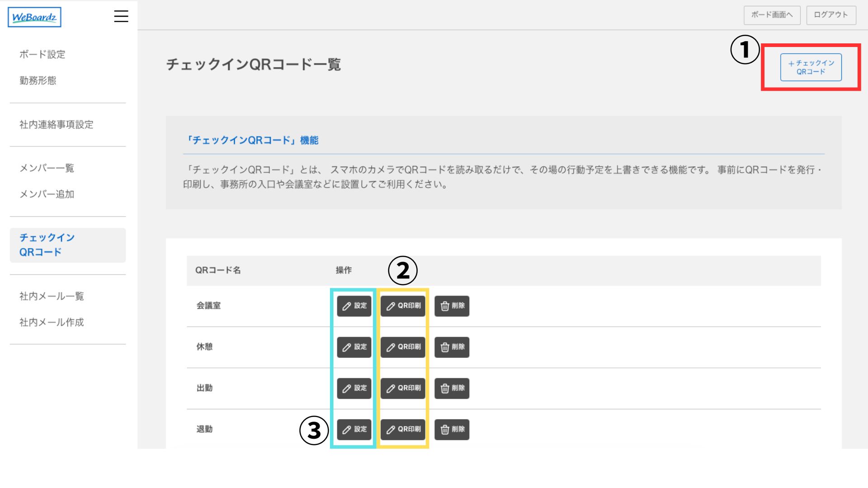Click 「チェックインQRコード」機能 heading
The width and height of the screenshot is (868, 488).
click(x=251, y=141)
